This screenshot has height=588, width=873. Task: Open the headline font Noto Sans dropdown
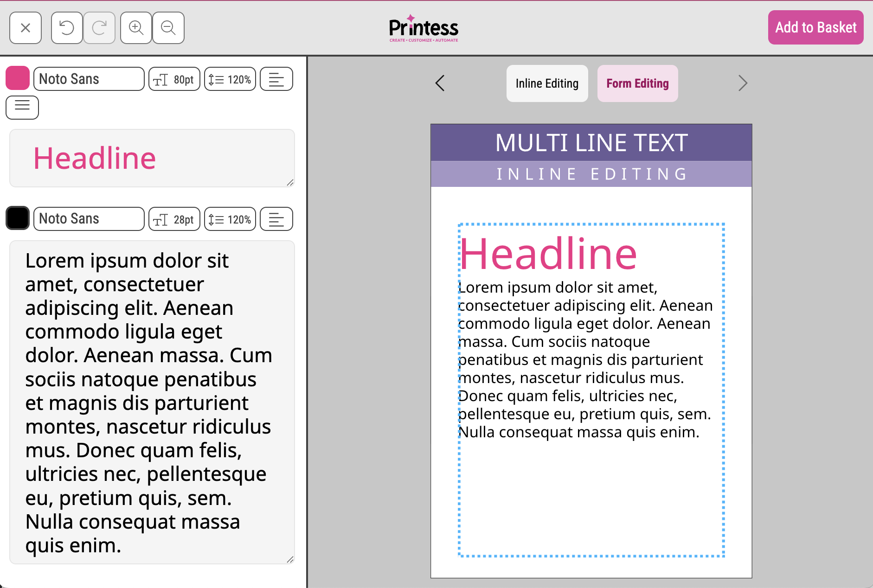(89, 79)
